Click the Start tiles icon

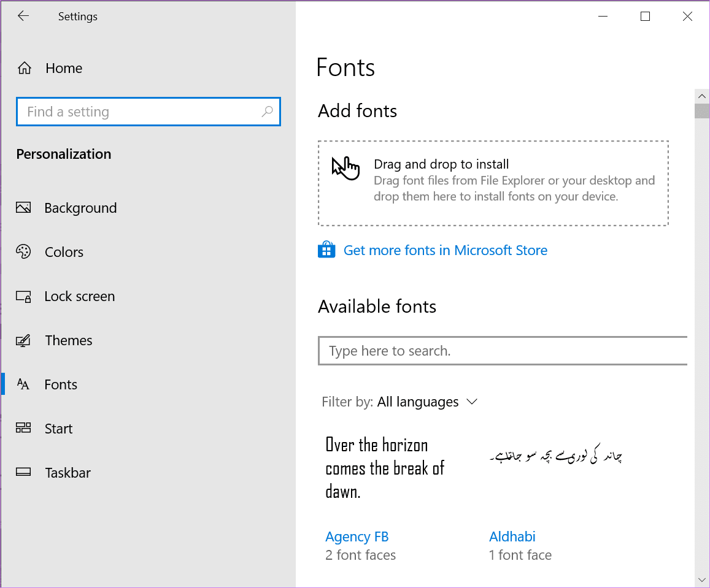pos(23,428)
